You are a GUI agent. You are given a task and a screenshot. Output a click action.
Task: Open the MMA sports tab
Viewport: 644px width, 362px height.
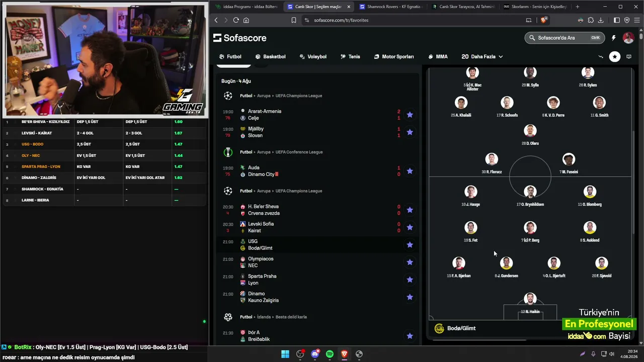point(438,57)
